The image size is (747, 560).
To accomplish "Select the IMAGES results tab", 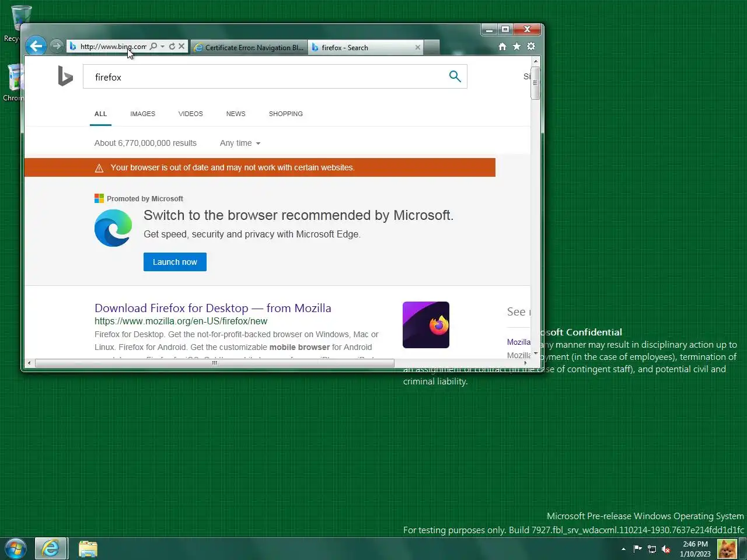I will (142, 114).
